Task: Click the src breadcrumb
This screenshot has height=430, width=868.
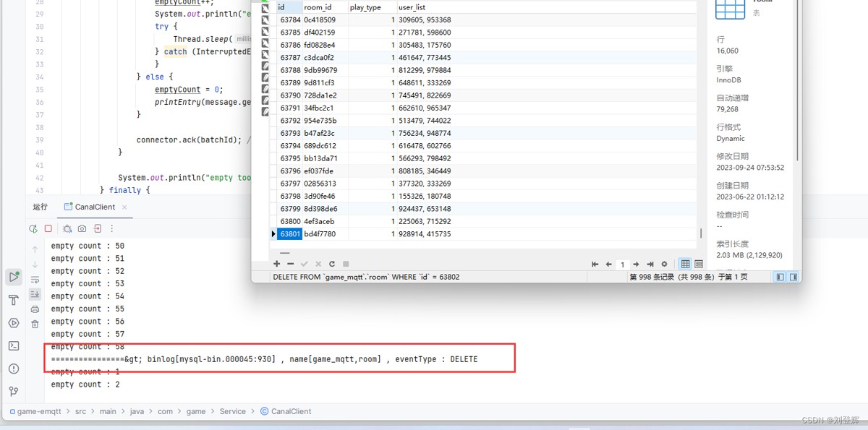Action: [x=80, y=411]
